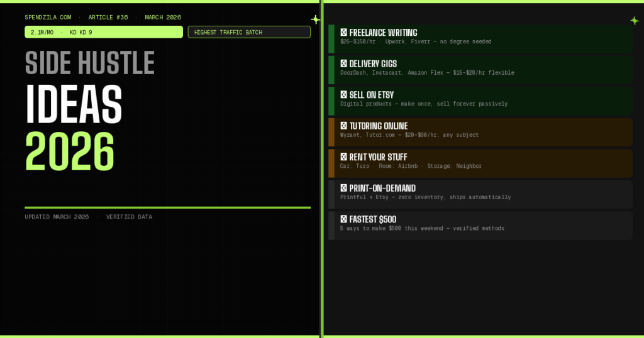Click the icon beside Rent Your Stuff
Image resolution: width=644 pixels, height=338 pixels.
pos(343,157)
